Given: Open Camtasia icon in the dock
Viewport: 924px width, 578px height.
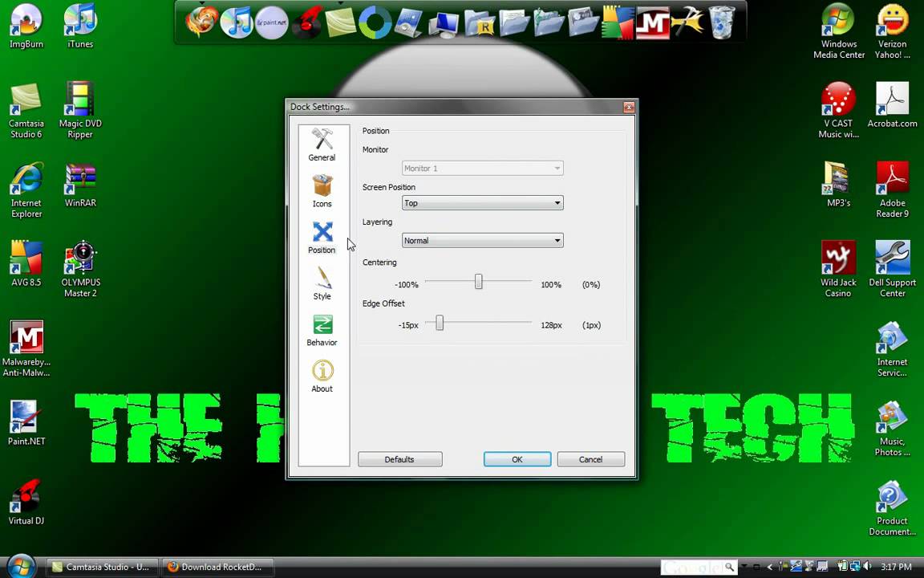Looking at the screenshot, I should (341, 22).
